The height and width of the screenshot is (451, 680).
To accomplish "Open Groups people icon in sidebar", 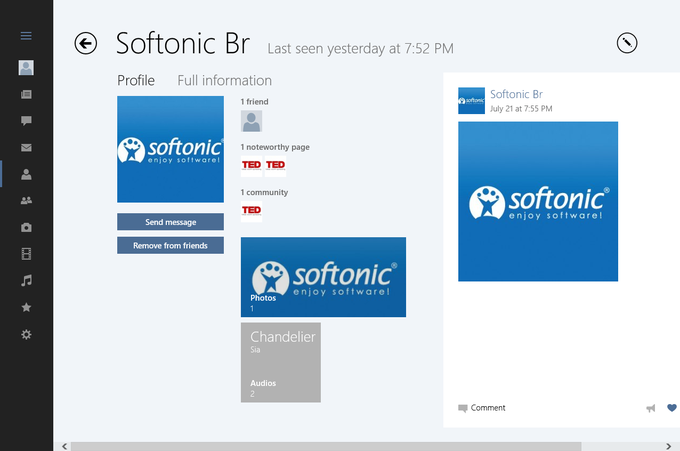I will pyautogui.click(x=26, y=200).
